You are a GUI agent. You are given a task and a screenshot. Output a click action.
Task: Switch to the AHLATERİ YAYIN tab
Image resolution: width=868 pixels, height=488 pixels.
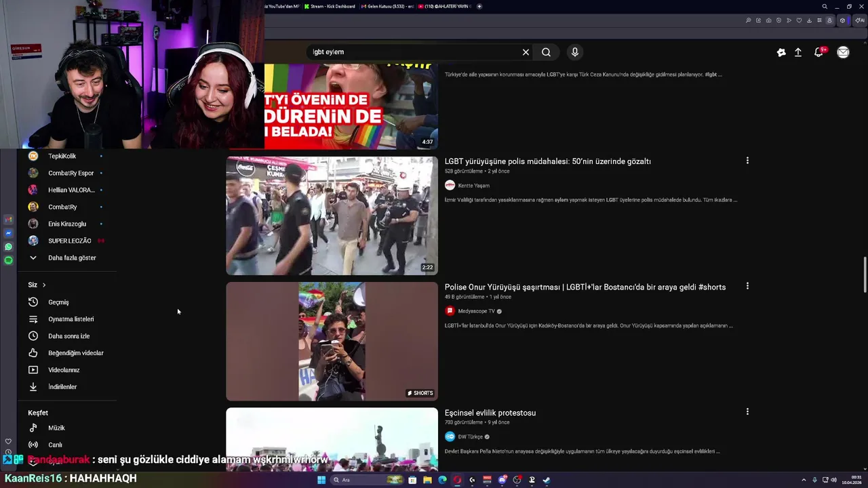(x=444, y=6)
